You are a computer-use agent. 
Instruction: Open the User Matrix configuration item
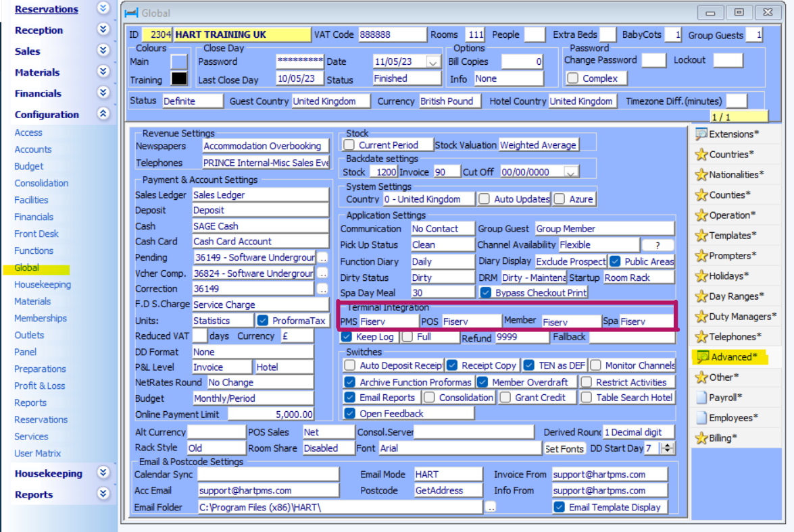(x=37, y=453)
